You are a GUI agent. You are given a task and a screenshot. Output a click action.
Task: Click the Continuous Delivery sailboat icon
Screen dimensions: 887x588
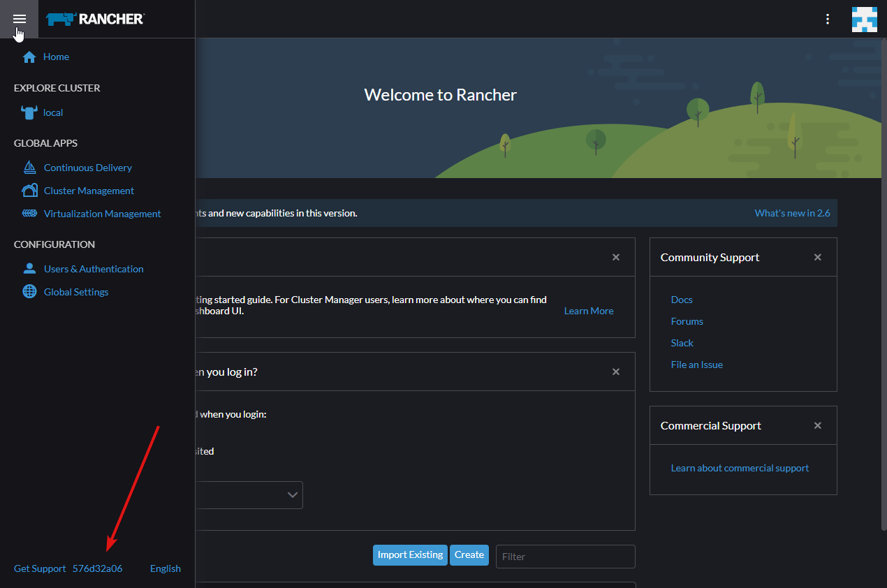click(x=29, y=168)
